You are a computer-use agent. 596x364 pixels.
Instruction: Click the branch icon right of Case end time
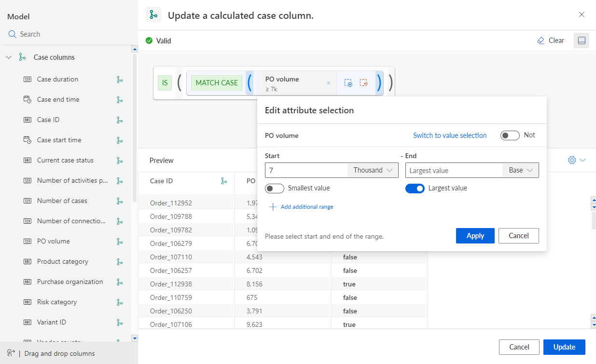120,100
